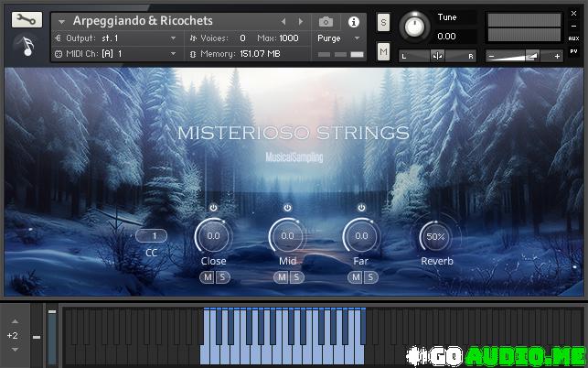Screen dimensions: 588x368
Task: Shift keyboard octave up with the arrow
Action: (12, 321)
